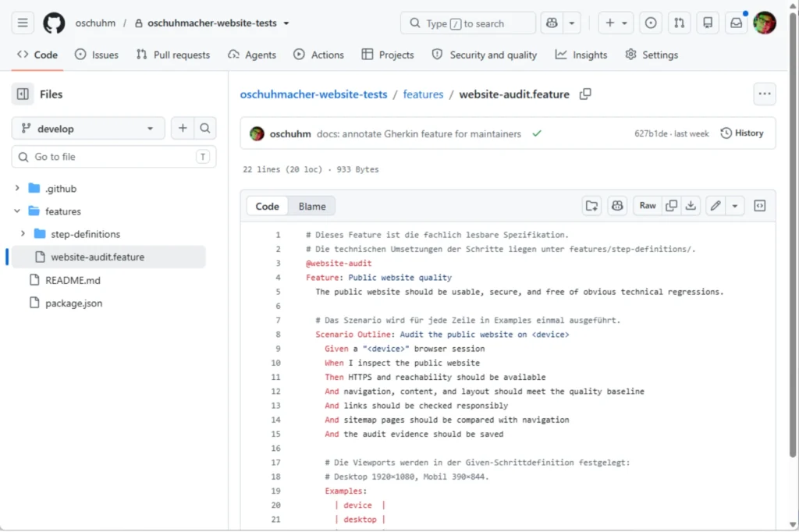Open the file History

coord(742,133)
